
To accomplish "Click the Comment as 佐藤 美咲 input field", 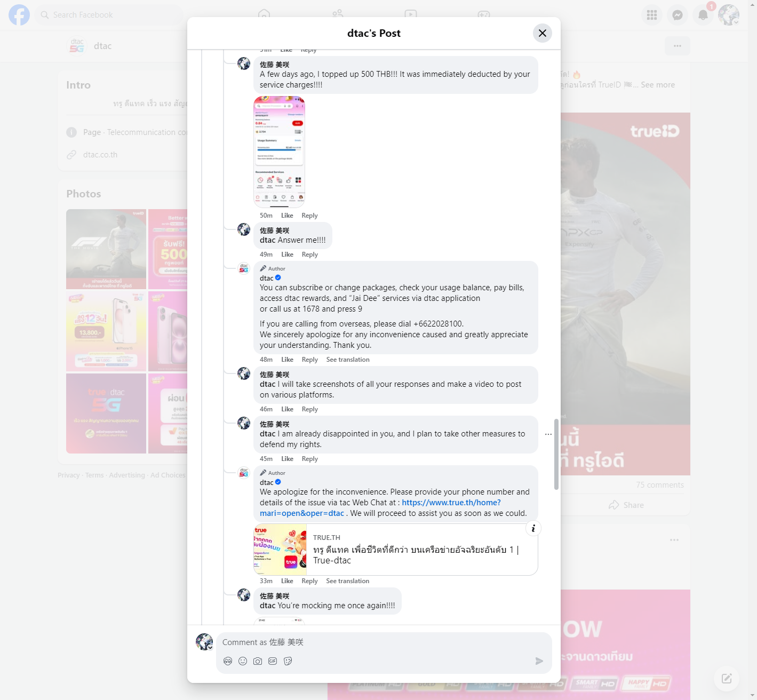I will click(384, 642).
